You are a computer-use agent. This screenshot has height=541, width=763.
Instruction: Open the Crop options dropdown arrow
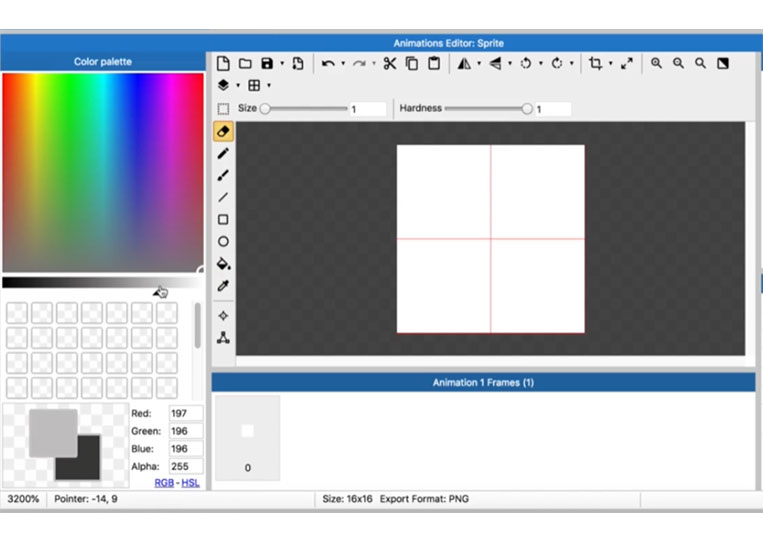click(611, 63)
